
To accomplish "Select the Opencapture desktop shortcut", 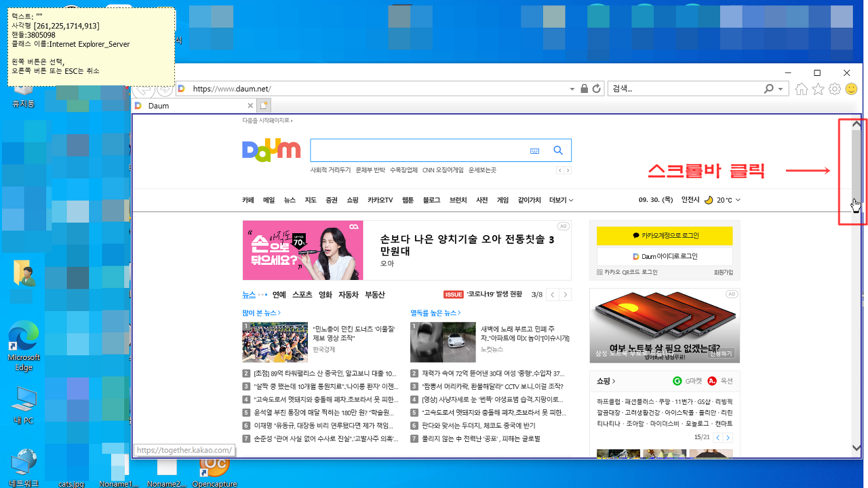I will click(214, 470).
